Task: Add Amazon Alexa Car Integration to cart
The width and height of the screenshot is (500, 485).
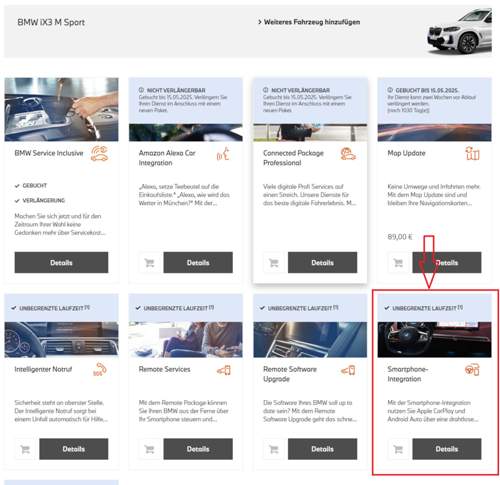Action: 149,263
